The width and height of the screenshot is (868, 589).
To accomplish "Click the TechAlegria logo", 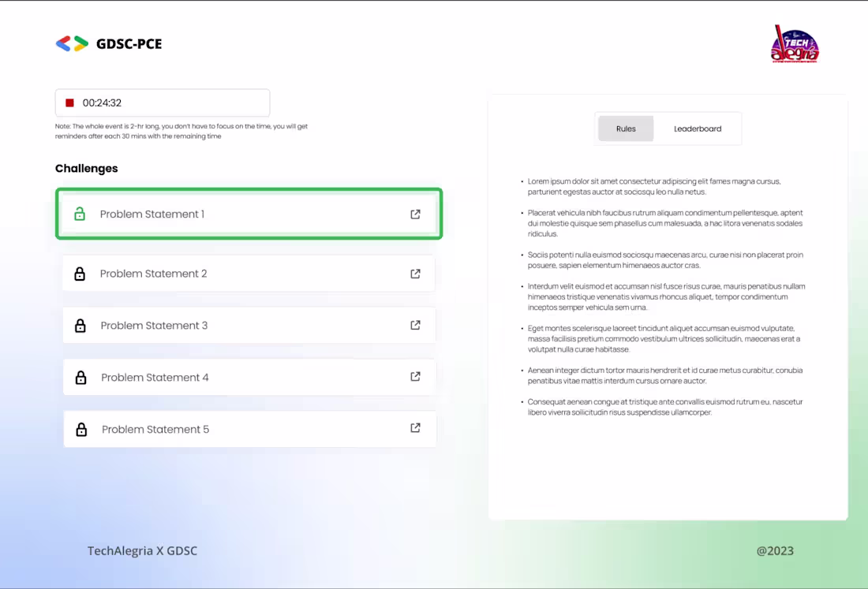I will point(795,44).
